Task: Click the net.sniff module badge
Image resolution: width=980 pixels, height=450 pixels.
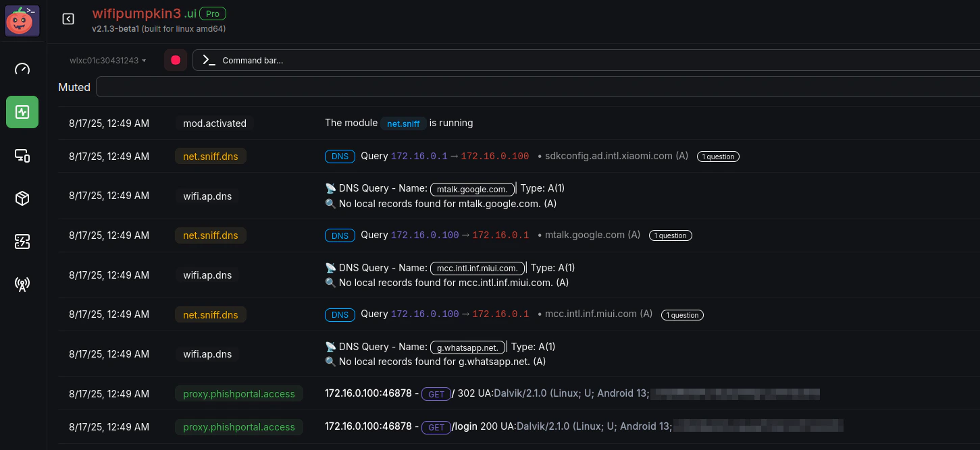Action: click(403, 123)
